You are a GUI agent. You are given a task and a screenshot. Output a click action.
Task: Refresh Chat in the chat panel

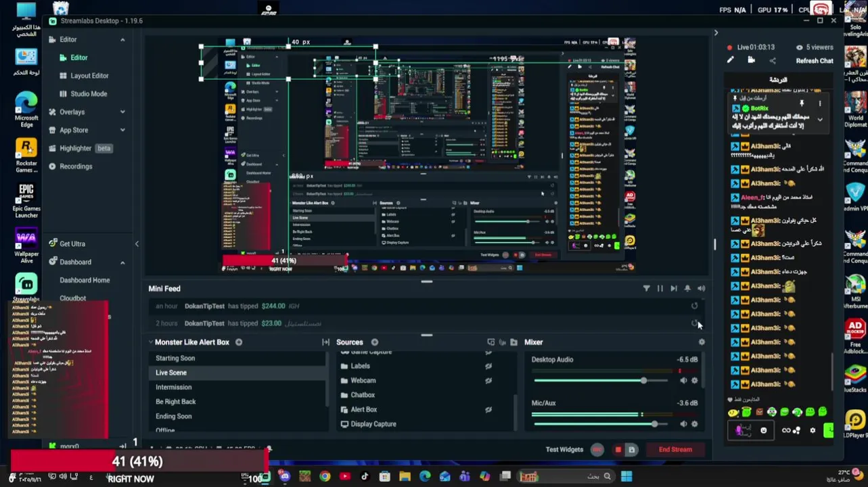(815, 61)
